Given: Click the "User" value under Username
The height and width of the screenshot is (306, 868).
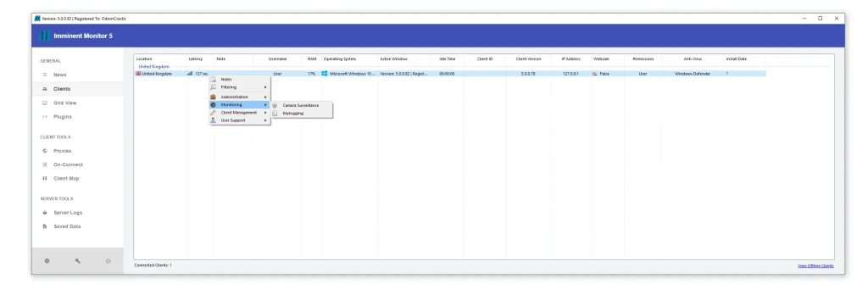Looking at the screenshot, I should pyautogui.click(x=277, y=74).
